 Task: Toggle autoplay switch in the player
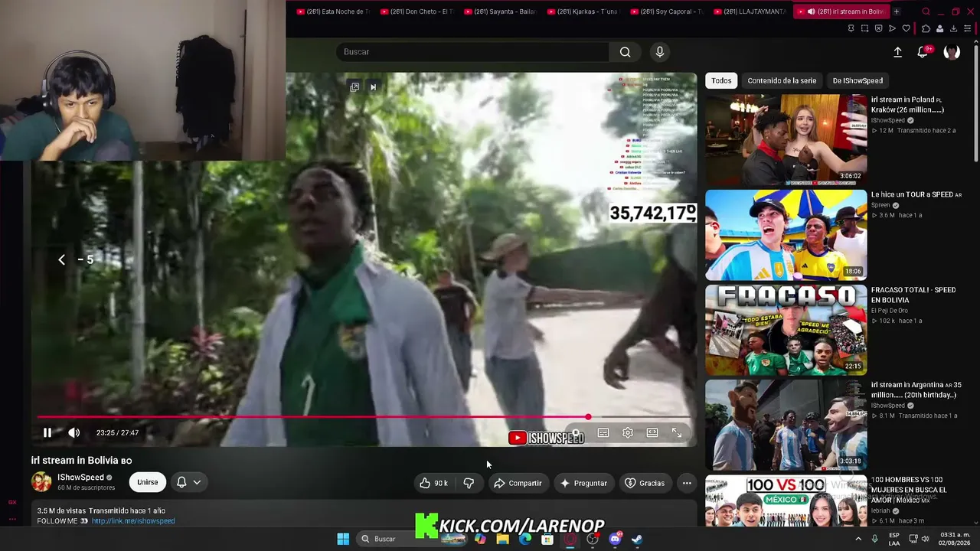click(576, 432)
